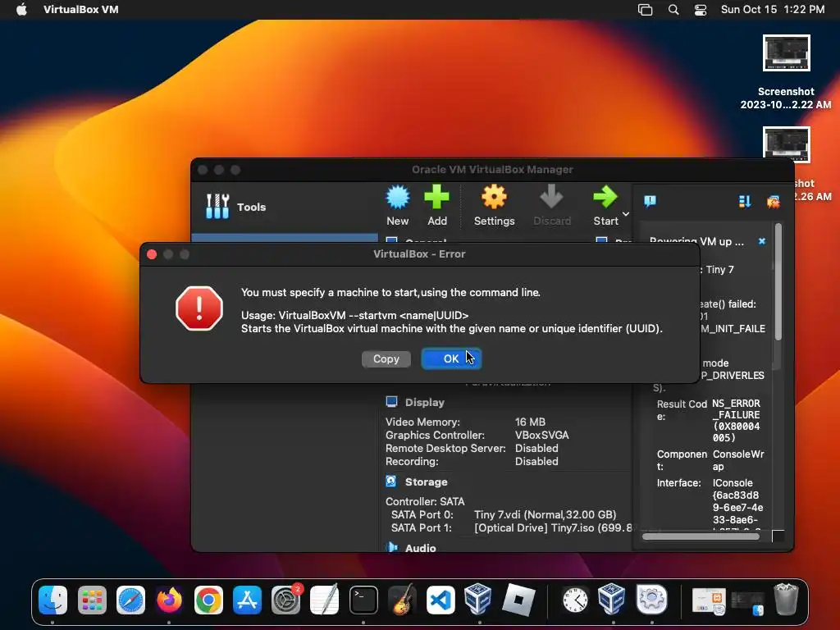
Task: Open the Apple menu
Action: click(x=21, y=9)
